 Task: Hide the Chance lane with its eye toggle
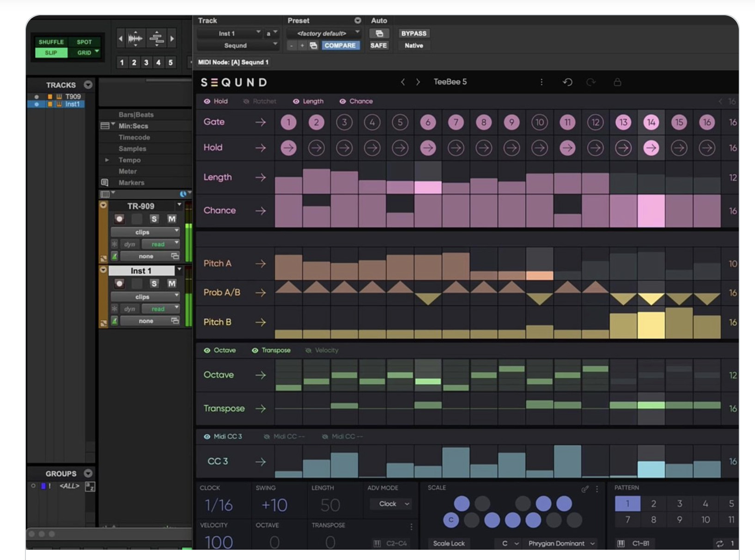342,101
